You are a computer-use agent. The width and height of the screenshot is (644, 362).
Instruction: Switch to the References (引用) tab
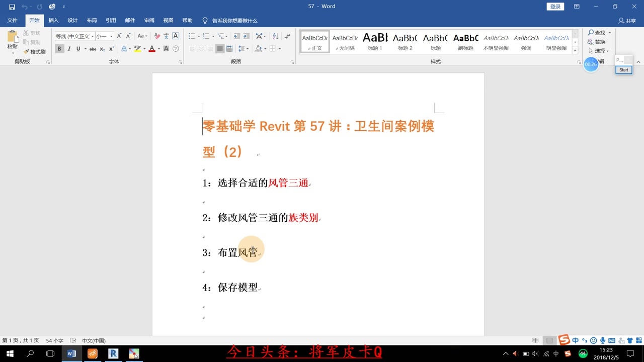[x=111, y=21]
